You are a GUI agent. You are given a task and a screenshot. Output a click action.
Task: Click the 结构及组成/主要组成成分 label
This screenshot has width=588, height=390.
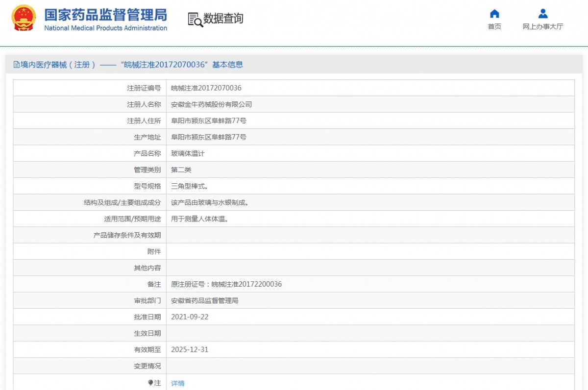pos(122,202)
